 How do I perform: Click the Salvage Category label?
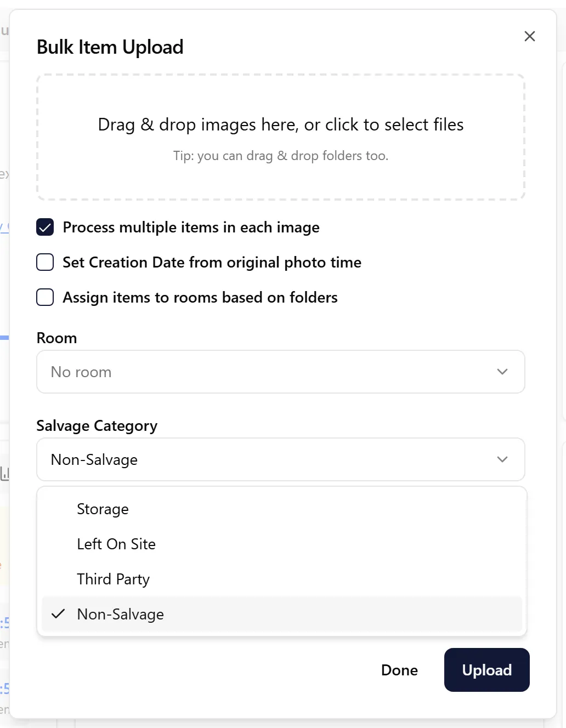coord(97,426)
